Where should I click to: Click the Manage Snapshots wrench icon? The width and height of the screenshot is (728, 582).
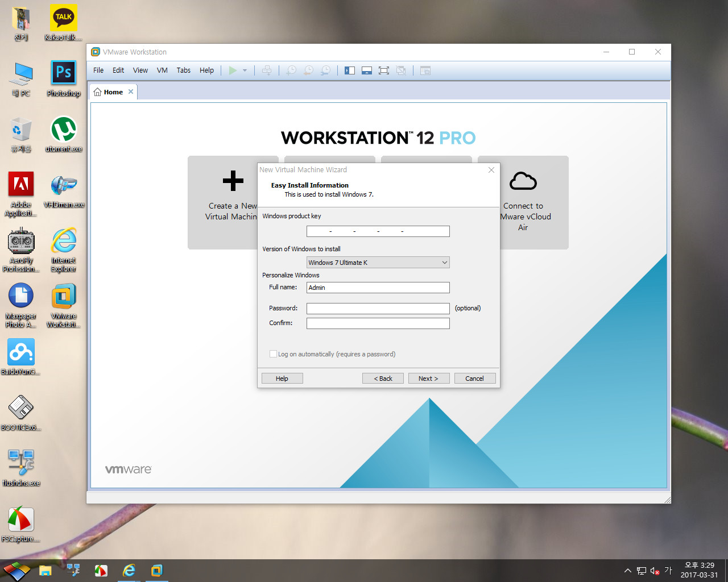(325, 70)
